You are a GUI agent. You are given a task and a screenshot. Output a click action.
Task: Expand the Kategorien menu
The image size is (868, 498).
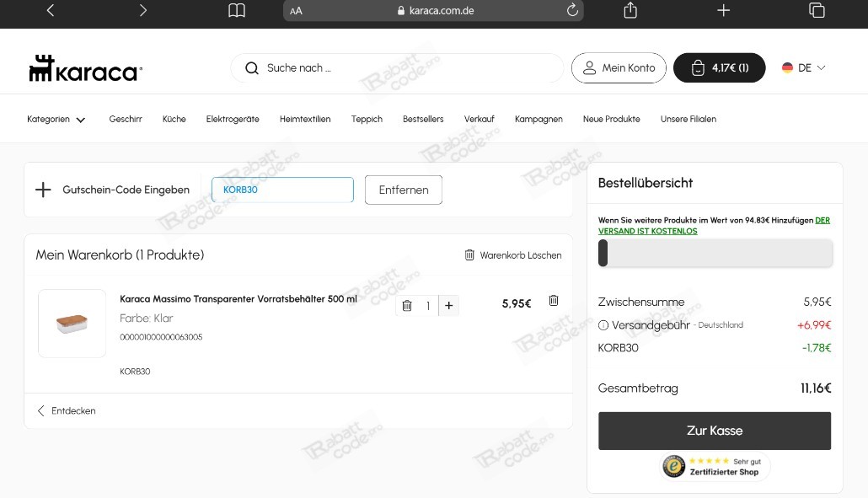tap(56, 119)
